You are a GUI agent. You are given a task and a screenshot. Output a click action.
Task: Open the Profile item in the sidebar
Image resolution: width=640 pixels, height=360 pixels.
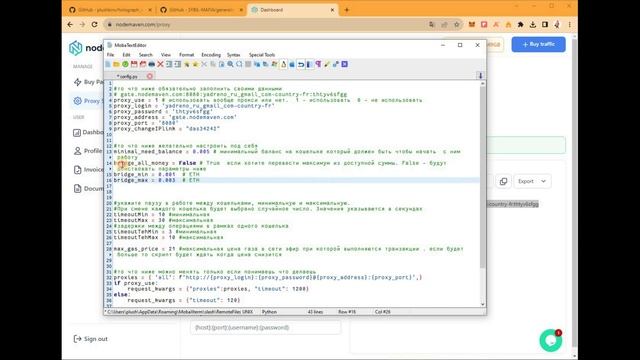tap(88, 151)
